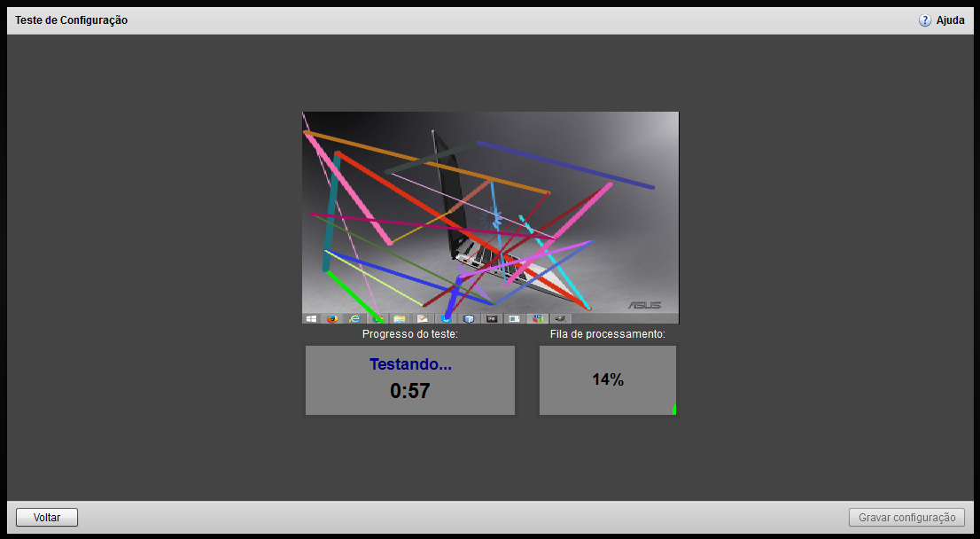
Task: Click the File Explorer folder icon in the preview
Action: [x=400, y=318]
